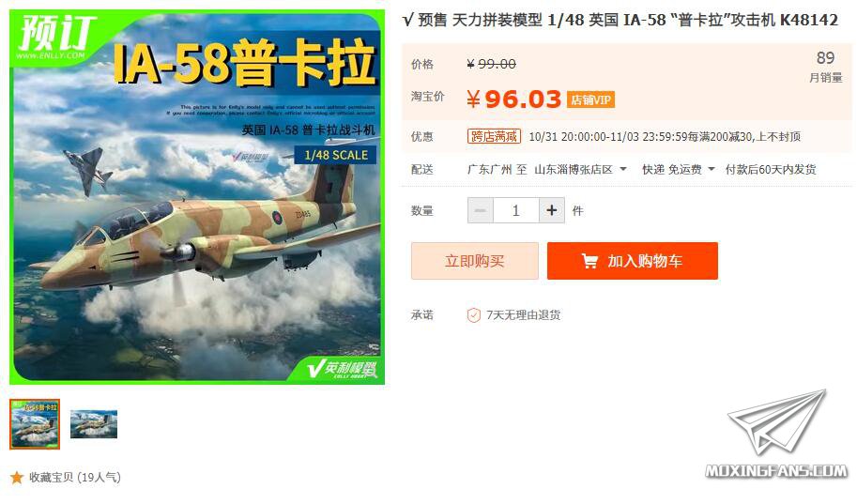Screen dimensions: 857x504
Task: Click the 跨店满减 promotion tag
Action: (494, 136)
